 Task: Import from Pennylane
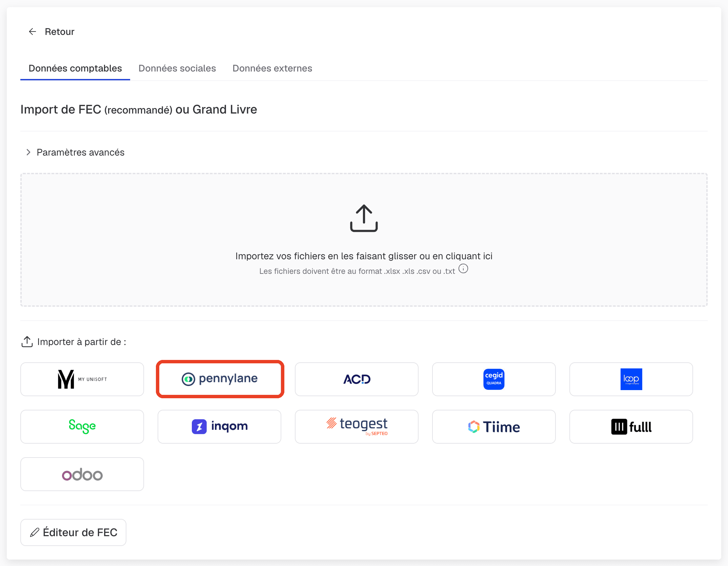[220, 379]
